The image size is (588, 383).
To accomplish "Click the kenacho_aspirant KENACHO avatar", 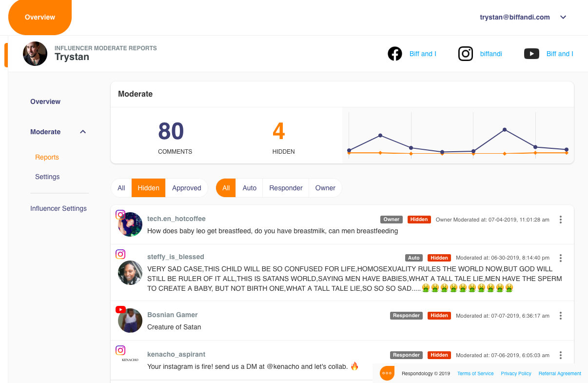I will [130, 360].
